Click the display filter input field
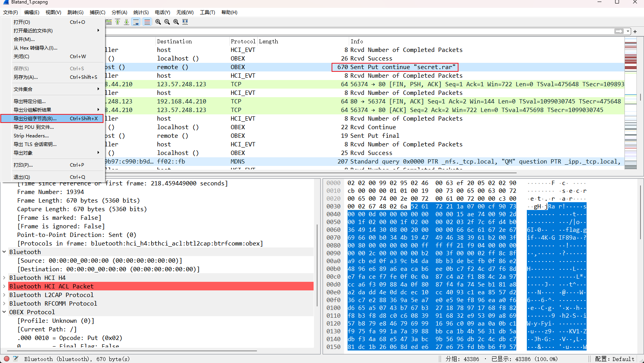This screenshot has height=363, width=644. (x=359, y=31)
